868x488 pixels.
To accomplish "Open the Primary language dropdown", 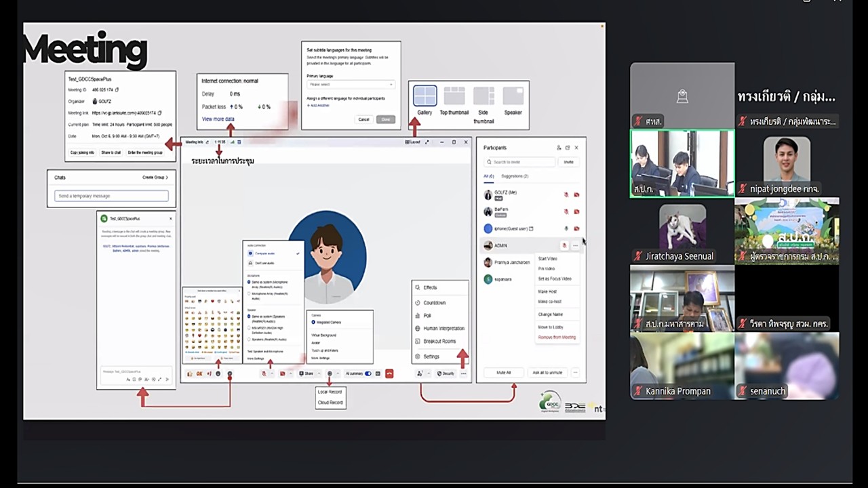I will (351, 85).
